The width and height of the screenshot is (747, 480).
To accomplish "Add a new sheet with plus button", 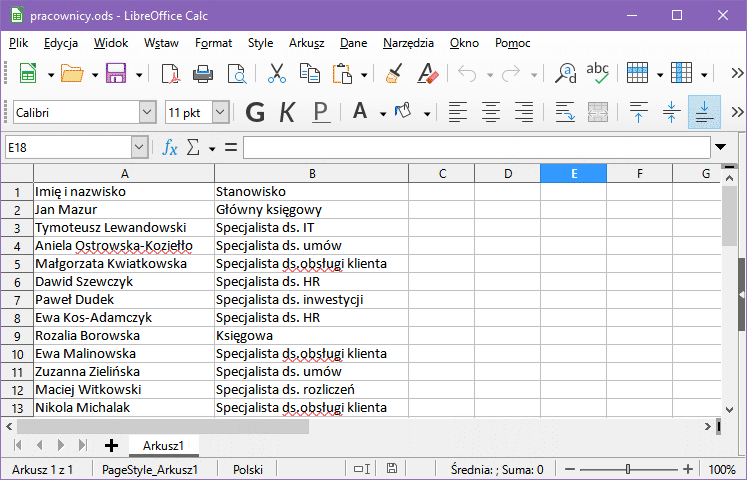I will point(111,445).
